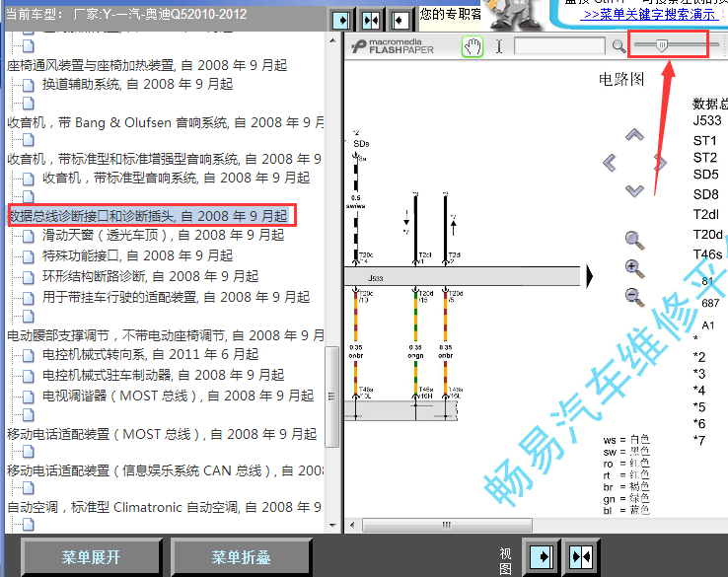The height and width of the screenshot is (577, 728).
Task: Select 数据总线诊断接口和诊断插头 tree item
Action: [x=149, y=216]
